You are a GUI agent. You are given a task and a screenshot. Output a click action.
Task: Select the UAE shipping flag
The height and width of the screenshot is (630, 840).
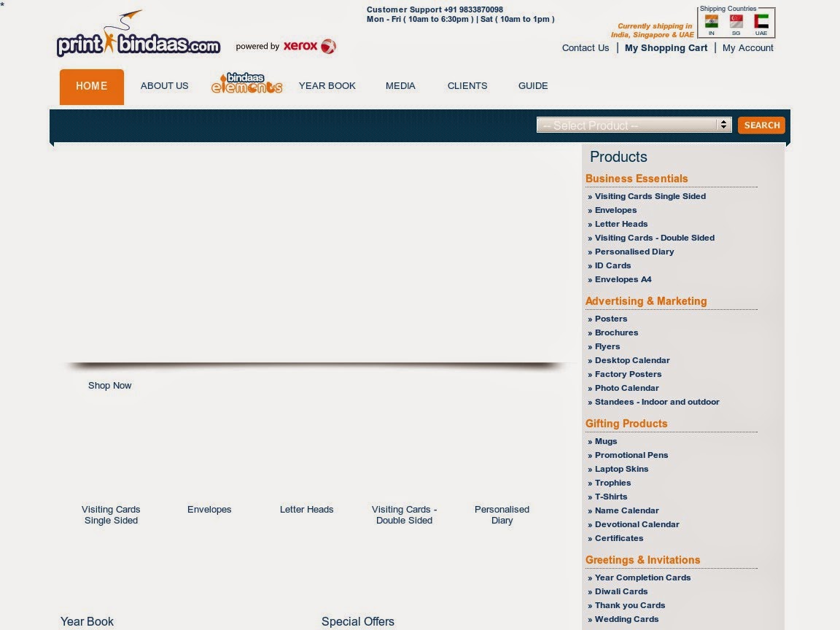point(761,22)
